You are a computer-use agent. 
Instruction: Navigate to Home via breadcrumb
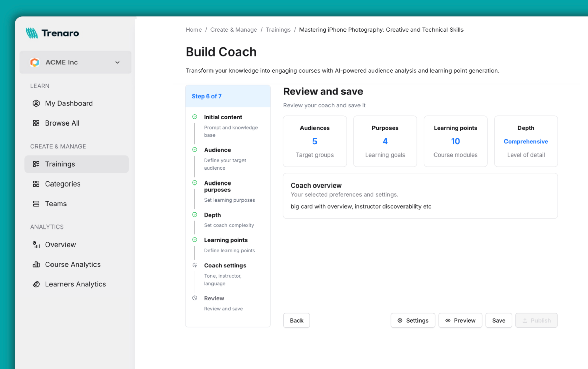point(193,30)
